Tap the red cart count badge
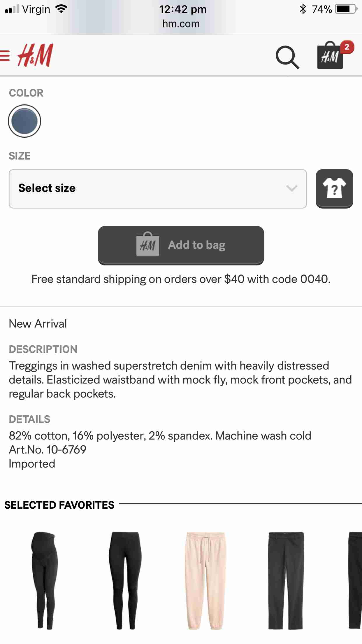This screenshot has height=644, width=362. pyautogui.click(x=347, y=47)
